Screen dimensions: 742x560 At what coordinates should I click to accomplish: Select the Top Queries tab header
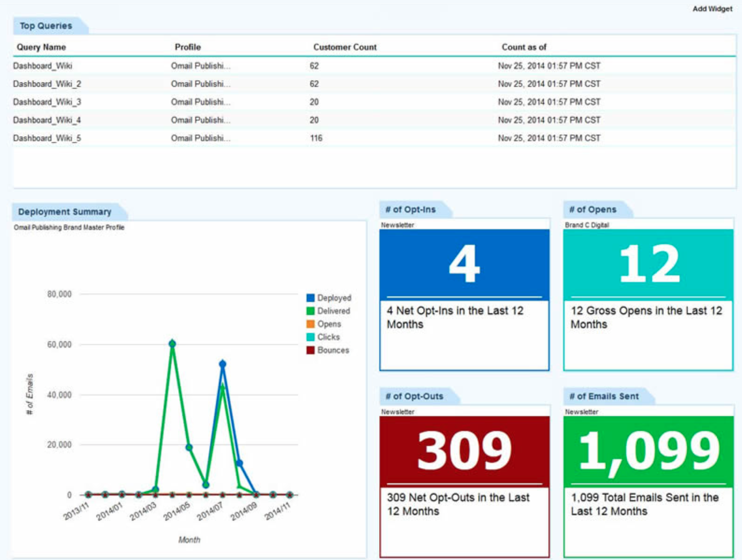point(46,26)
